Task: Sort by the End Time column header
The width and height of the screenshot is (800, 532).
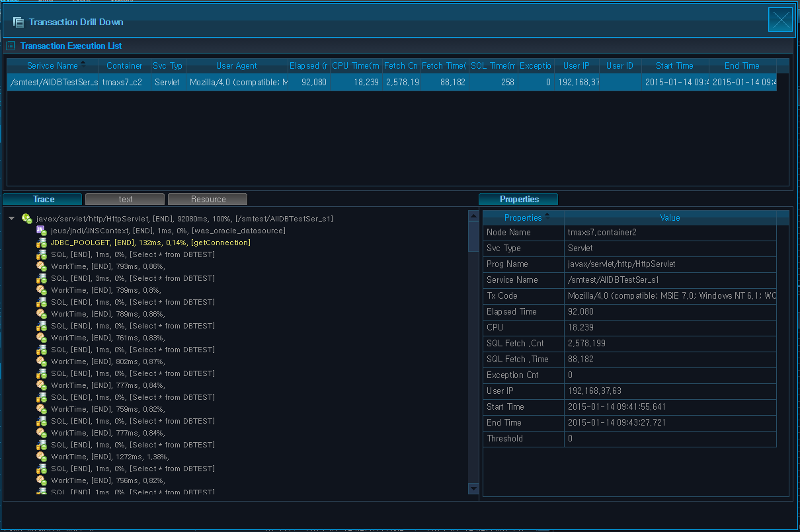Action: tap(742, 65)
